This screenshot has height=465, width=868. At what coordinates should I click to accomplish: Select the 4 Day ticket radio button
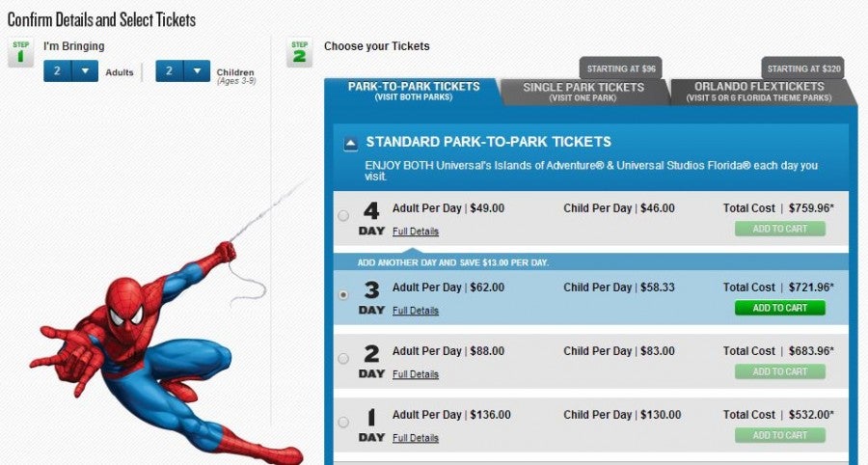pos(343,216)
